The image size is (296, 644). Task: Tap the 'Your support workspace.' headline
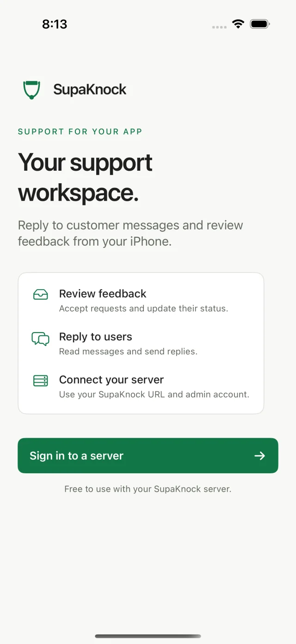[86, 178]
